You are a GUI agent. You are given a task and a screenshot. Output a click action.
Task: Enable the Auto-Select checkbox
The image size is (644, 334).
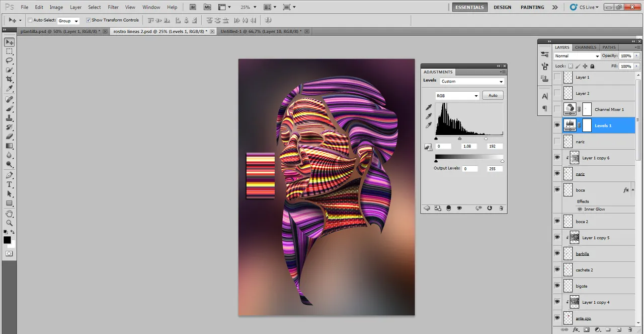coord(30,20)
